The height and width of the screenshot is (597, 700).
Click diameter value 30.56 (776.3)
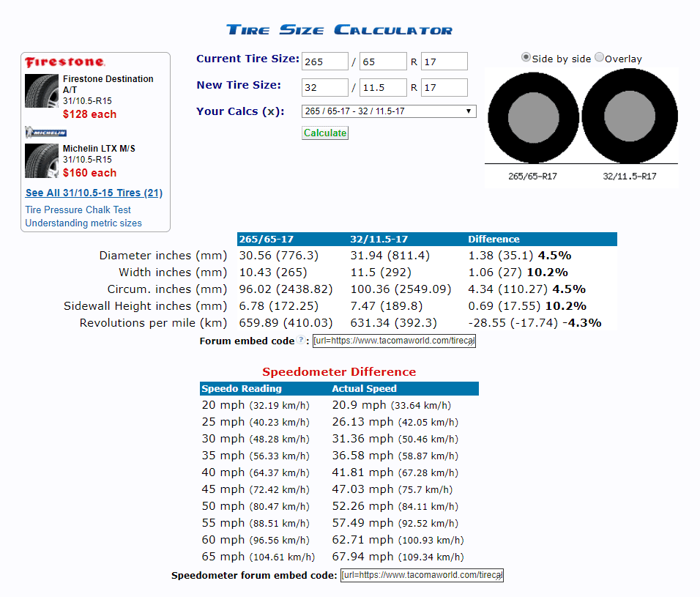pos(279,256)
